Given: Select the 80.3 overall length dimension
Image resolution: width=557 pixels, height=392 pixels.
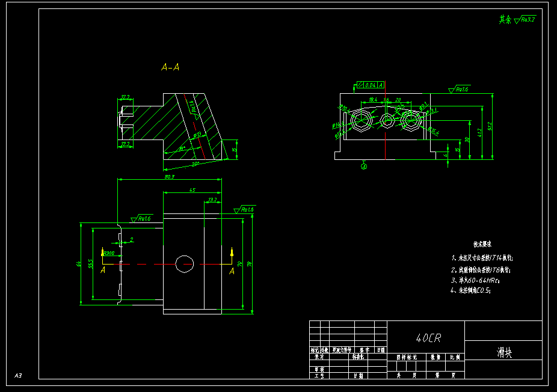Looking at the screenshot, I should click(170, 177).
